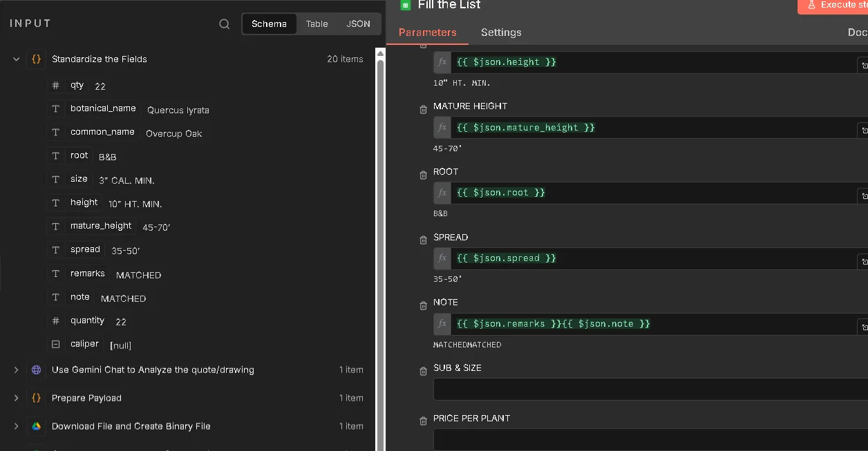Delete the ROOT field with its trash icon
Screen dimensions: 868x451
(x=423, y=175)
